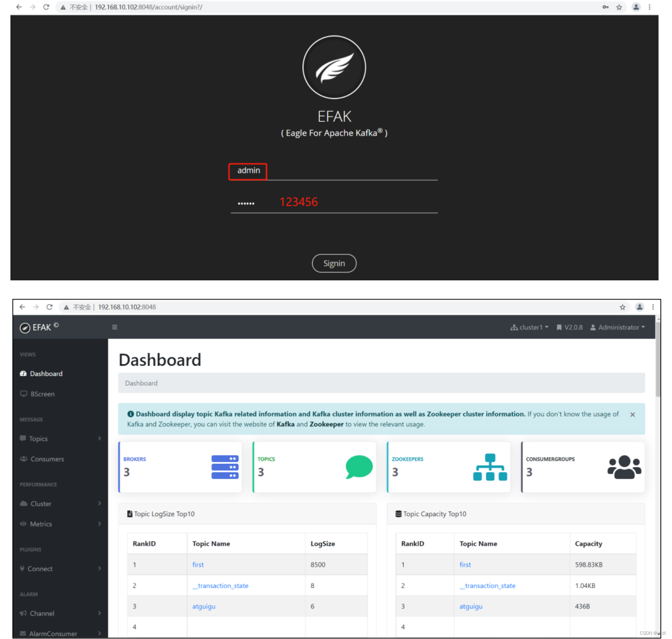The image size is (672, 639).
Task: Select BScreen in the sidebar
Action: tap(37, 394)
